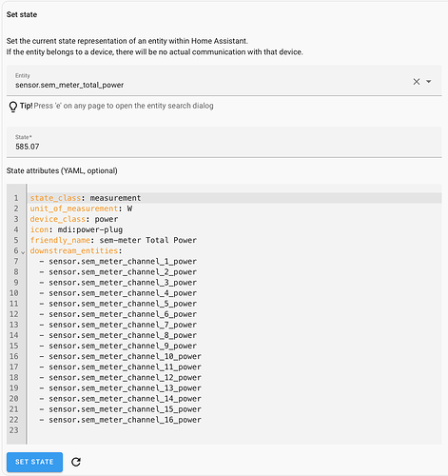Click sensor.sem_meter_channel_15_power entry
Screen dimensions: 448x476
(x=125, y=409)
